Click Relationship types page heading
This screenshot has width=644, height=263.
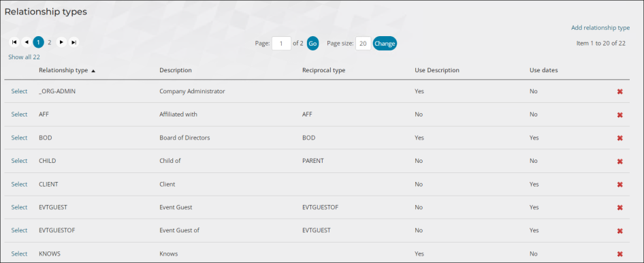point(46,12)
